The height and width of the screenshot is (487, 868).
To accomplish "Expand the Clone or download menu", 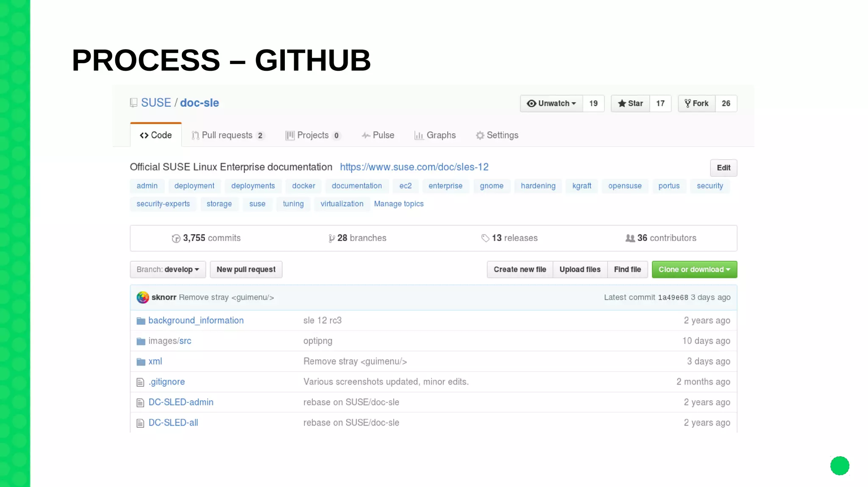I will 694,269.
